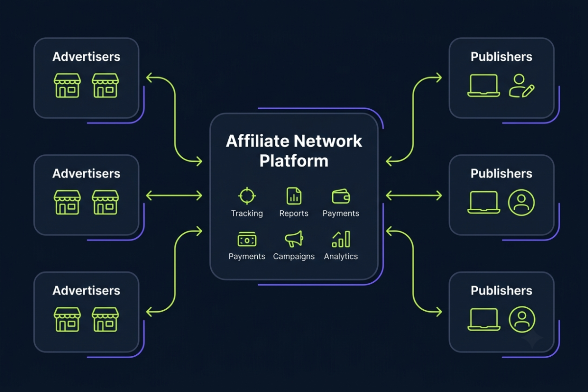The height and width of the screenshot is (392, 588).
Task: Click 'Publishers' heading in the top card
Action: tap(501, 57)
